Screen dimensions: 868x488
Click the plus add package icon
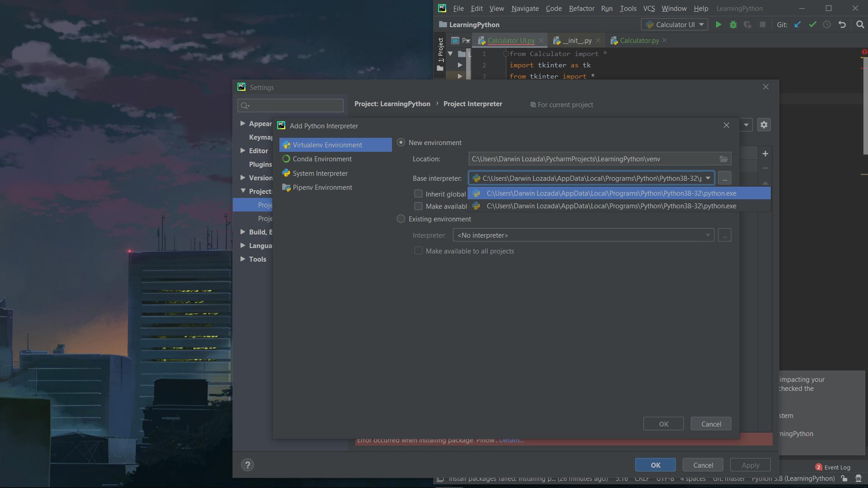pos(765,154)
